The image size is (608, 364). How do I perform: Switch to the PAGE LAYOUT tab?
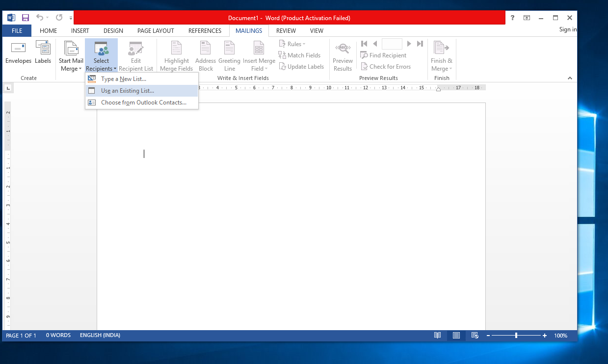click(x=156, y=30)
